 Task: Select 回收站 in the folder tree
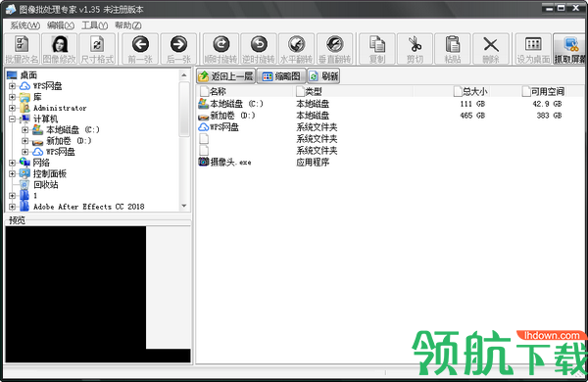(46, 184)
